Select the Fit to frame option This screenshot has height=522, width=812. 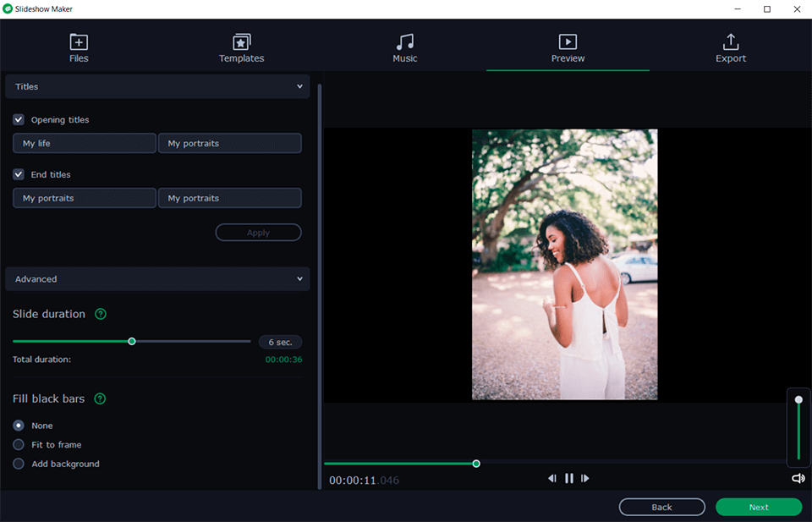[17, 444]
